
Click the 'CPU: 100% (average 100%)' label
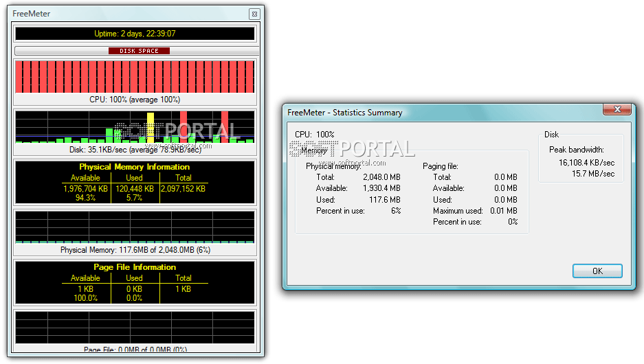[135, 100]
